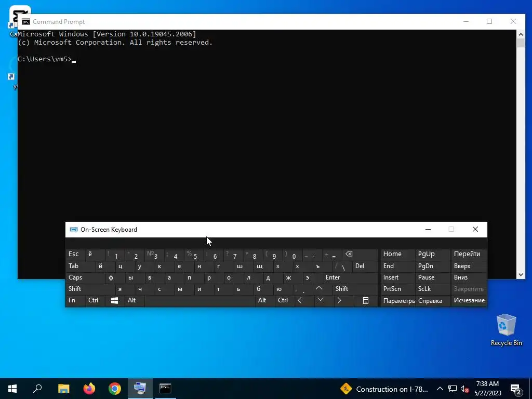
Task: Click the Command Prompt input line C:\Users\vm5>
Action: [x=45, y=59]
